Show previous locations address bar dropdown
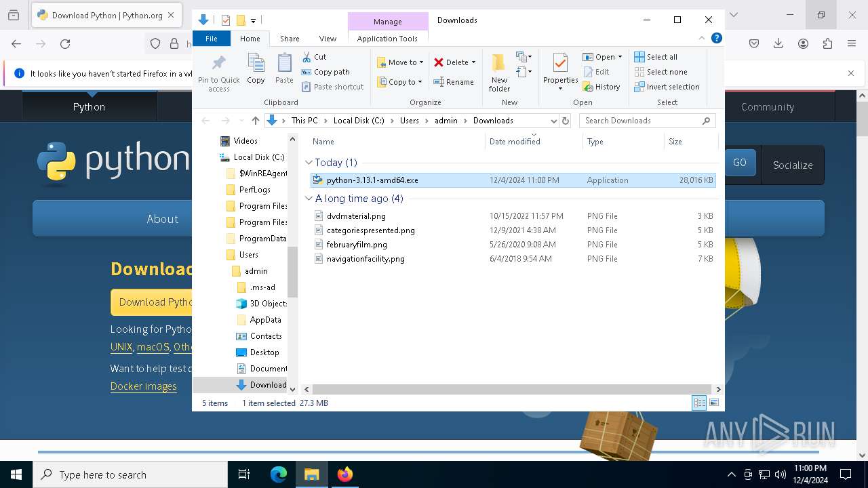The width and height of the screenshot is (868, 488). (554, 121)
